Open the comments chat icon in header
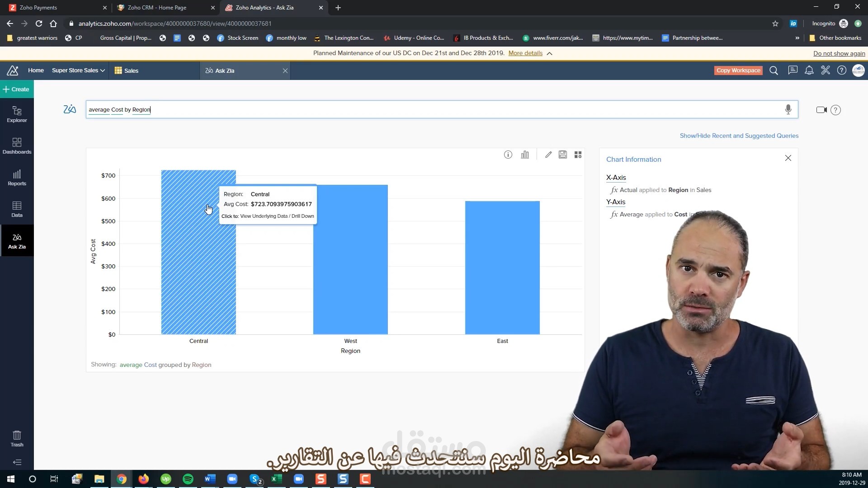The height and width of the screenshot is (488, 868). coord(793,70)
